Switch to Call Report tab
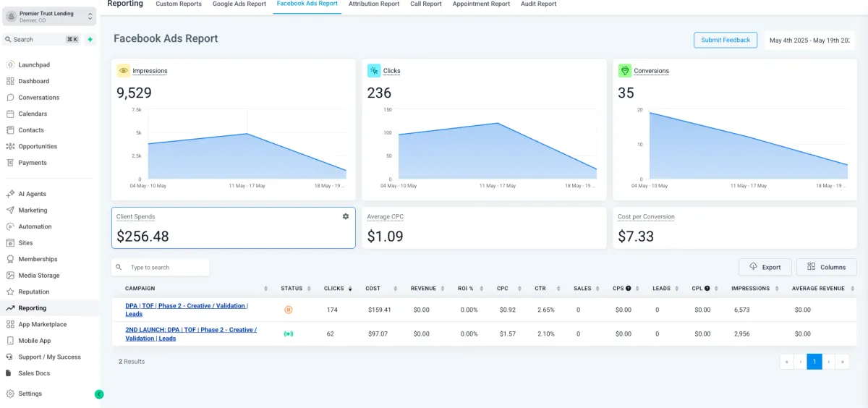This screenshot has height=408, width=868. [426, 4]
